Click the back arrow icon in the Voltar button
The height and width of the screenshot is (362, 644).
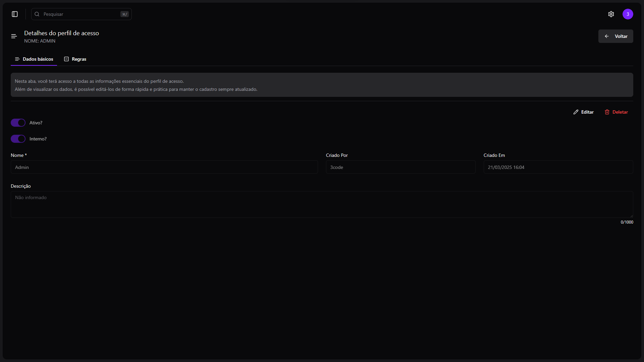click(607, 36)
